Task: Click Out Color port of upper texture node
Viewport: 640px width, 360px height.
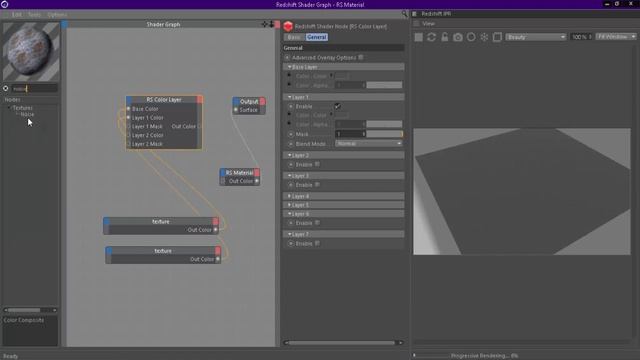Action: 216,230
